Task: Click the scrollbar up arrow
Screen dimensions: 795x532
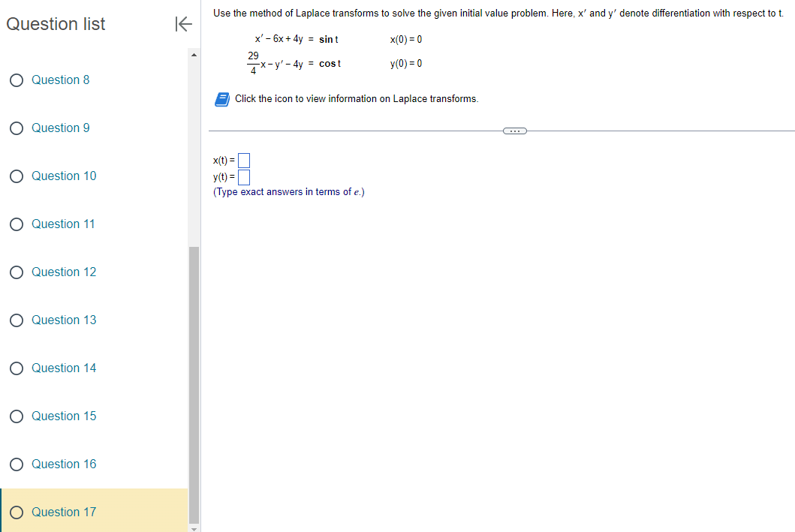Action: [194, 53]
